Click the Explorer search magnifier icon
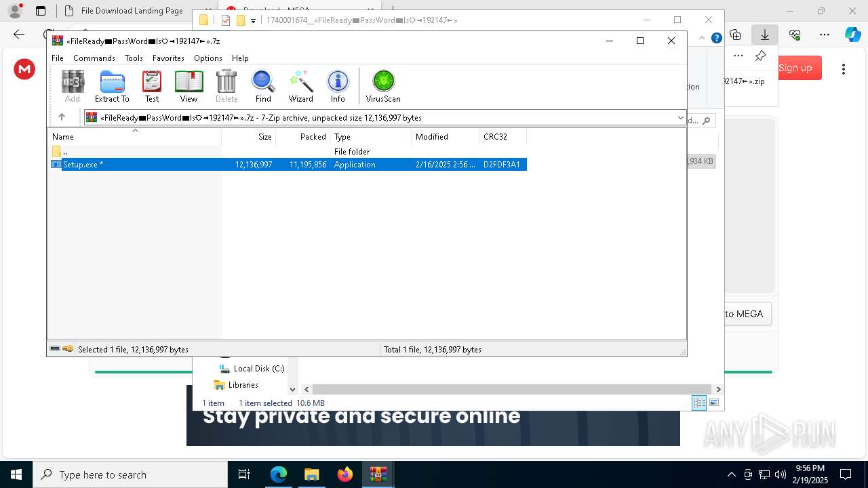868x488 pixels. pyautogui.click(x=707, y=121)
